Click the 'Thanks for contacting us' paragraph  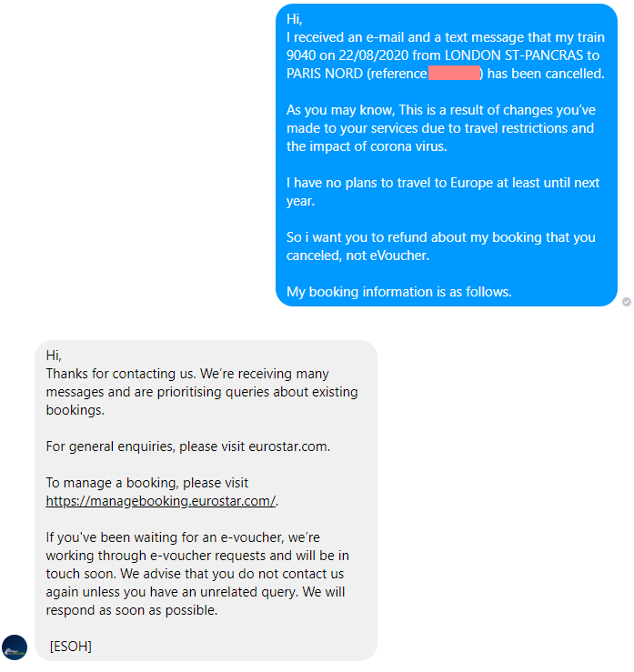pos(202,392)
